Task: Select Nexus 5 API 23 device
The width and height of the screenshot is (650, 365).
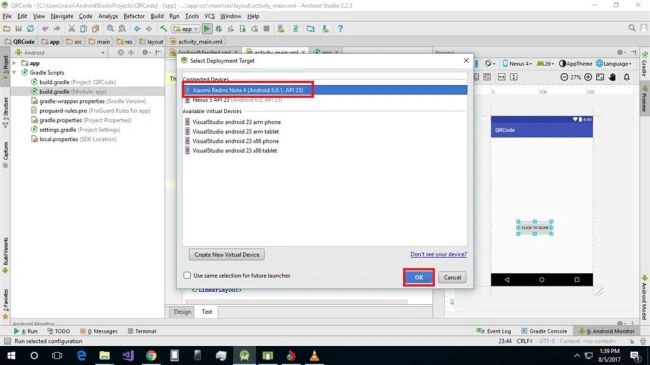Action: click(x=325, y=100)
